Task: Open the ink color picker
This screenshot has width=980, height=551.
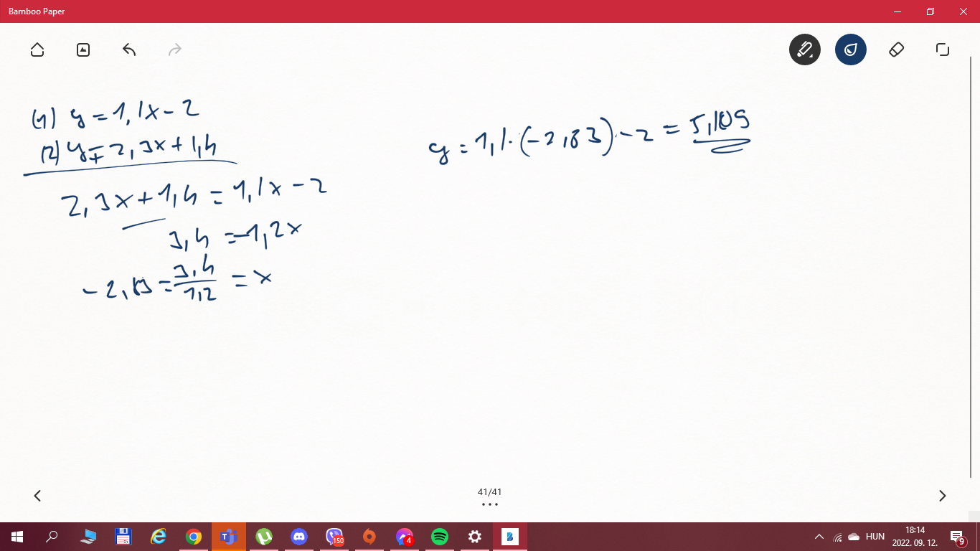Action: [x=851, y=50]
